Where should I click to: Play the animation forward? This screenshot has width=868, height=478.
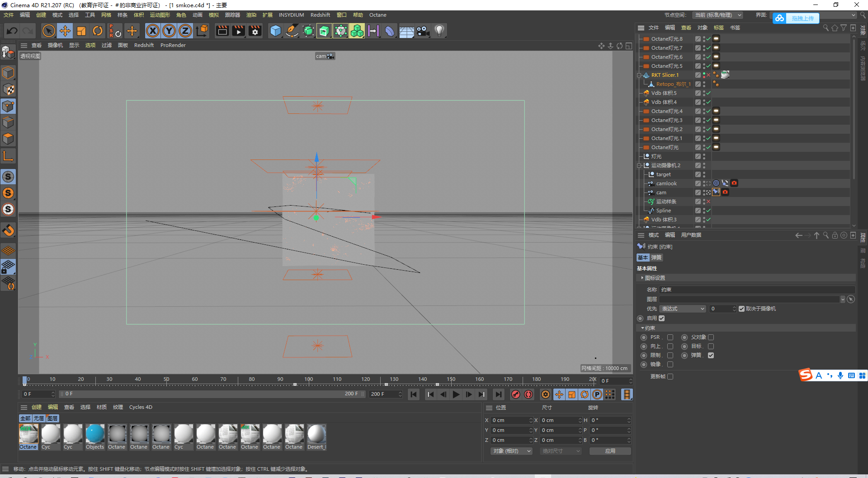456,394
